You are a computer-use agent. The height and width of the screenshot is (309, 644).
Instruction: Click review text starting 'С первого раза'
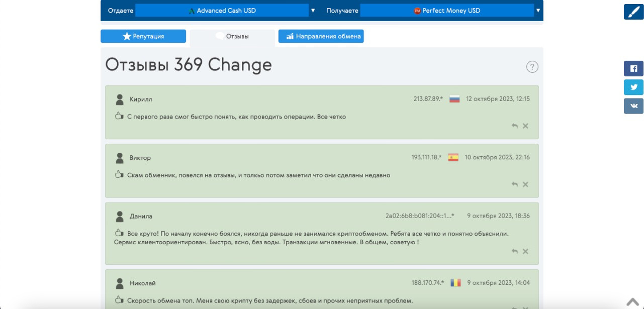pos(236,117)
